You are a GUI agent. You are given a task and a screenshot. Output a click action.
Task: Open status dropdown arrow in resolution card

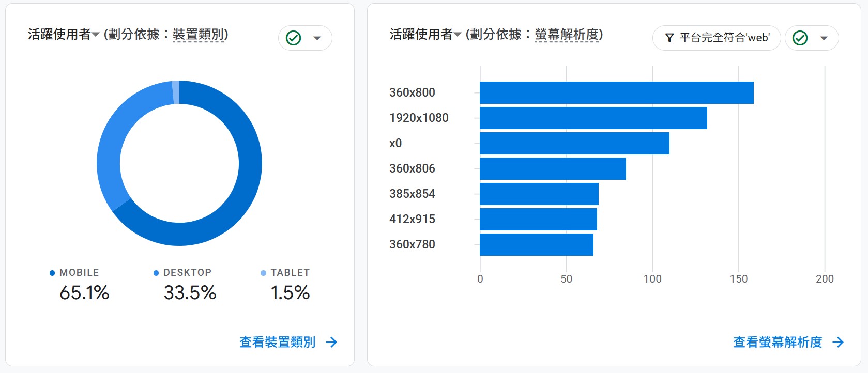824,38
